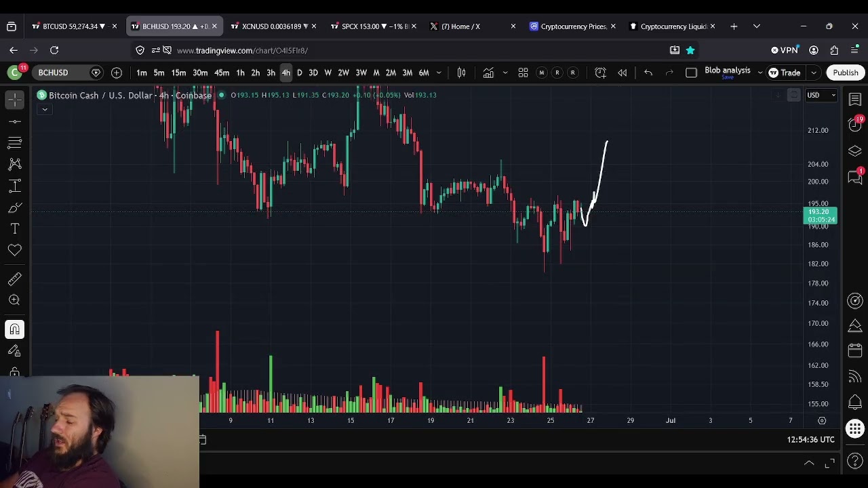
Task: Open the object tree layers panel
Action: point(855,150)
